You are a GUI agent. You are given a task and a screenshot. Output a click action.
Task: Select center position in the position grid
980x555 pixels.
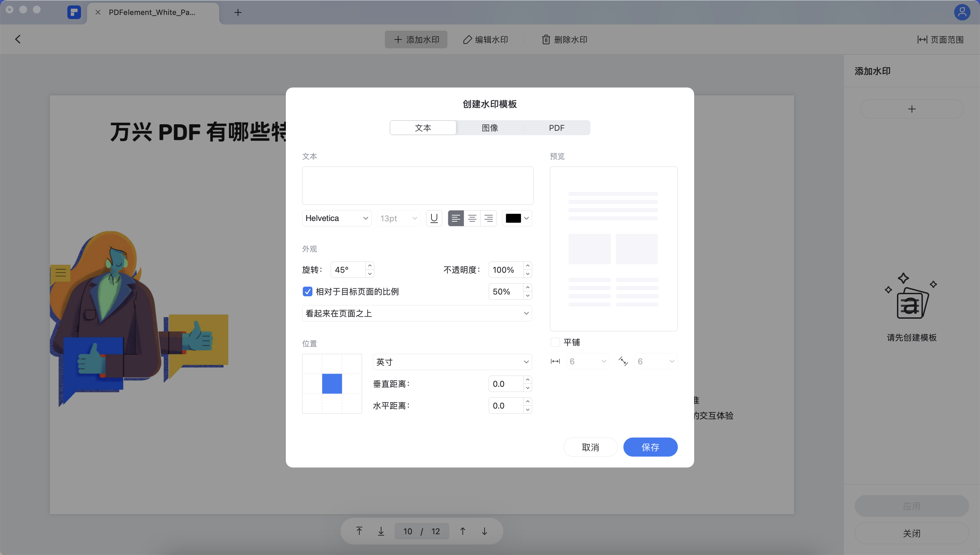click(x=332, y=383)
